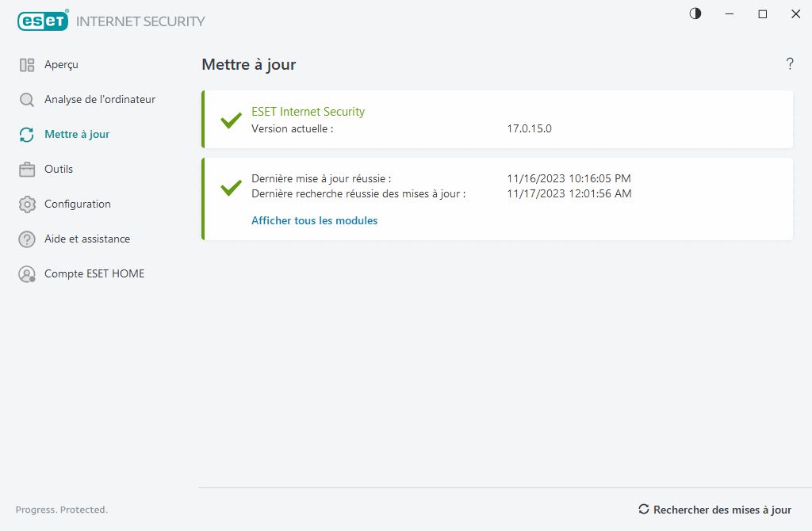
Task: Click the Compte ESET HOME user icon
Action: (27, 274)
